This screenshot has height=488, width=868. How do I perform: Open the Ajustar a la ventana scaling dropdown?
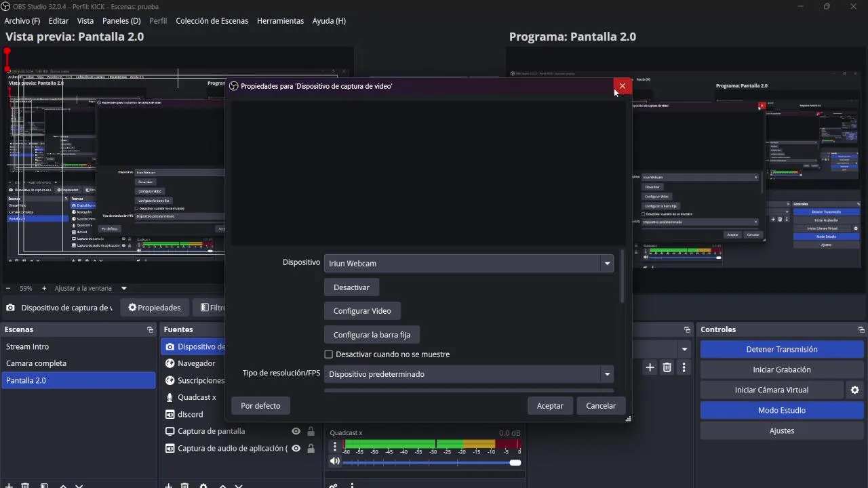[x=91, y=288]
